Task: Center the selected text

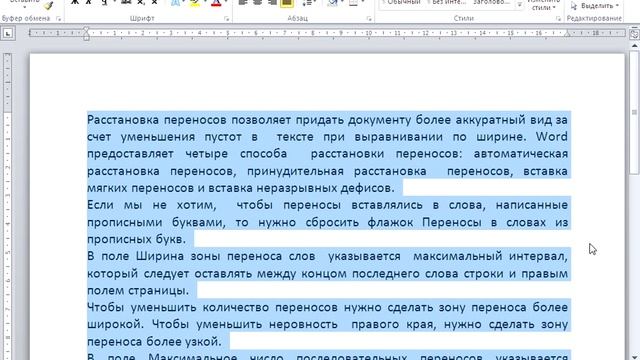Action: (258, 3)
